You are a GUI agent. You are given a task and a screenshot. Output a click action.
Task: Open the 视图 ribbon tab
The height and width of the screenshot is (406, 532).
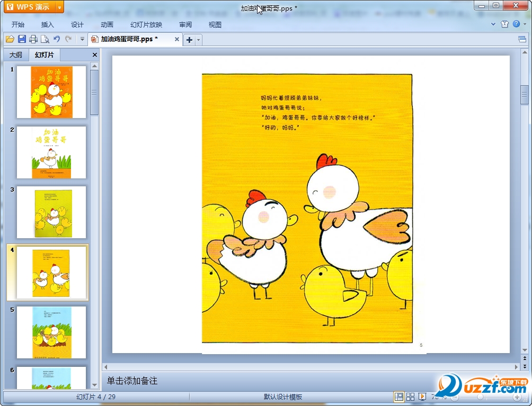(x=215, y=25)
